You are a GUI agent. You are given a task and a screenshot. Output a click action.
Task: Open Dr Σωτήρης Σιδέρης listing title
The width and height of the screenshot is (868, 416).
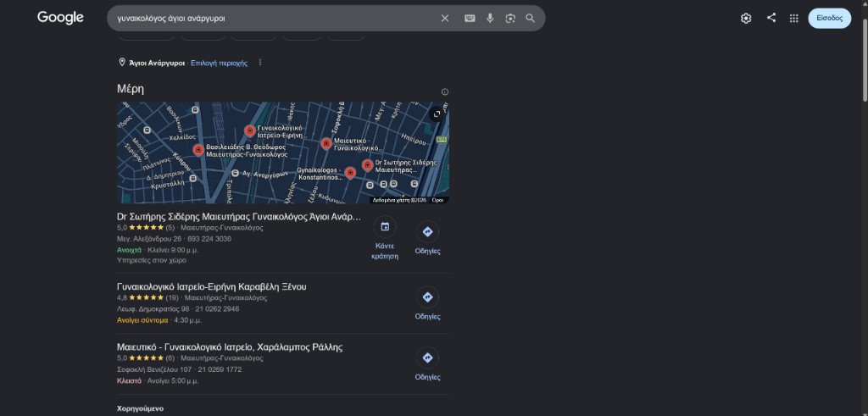(238, 216)
